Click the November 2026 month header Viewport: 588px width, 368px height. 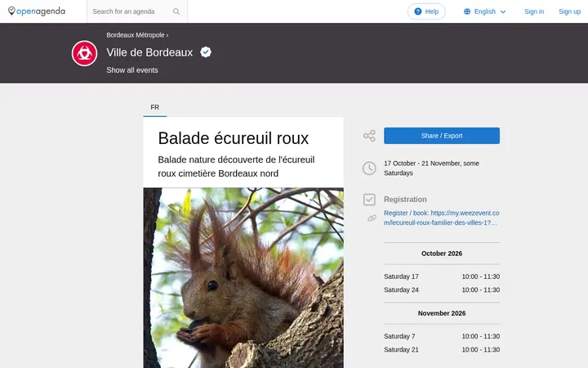click(x=441, y=313)
